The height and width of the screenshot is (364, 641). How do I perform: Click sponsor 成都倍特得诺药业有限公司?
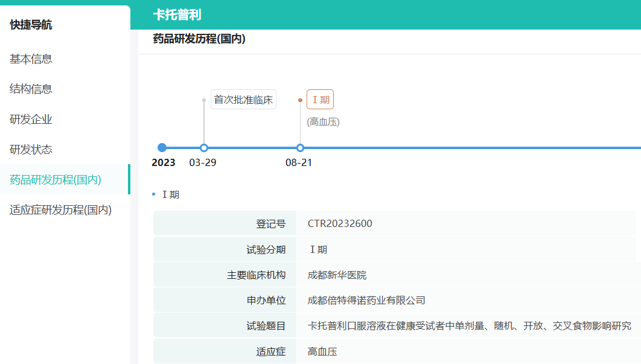click(366, 301)
